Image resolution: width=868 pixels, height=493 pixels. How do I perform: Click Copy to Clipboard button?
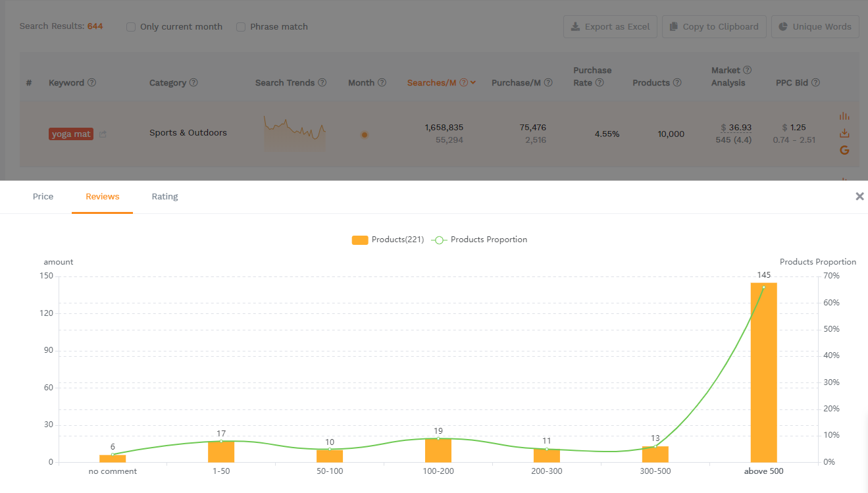coord(714,27)
